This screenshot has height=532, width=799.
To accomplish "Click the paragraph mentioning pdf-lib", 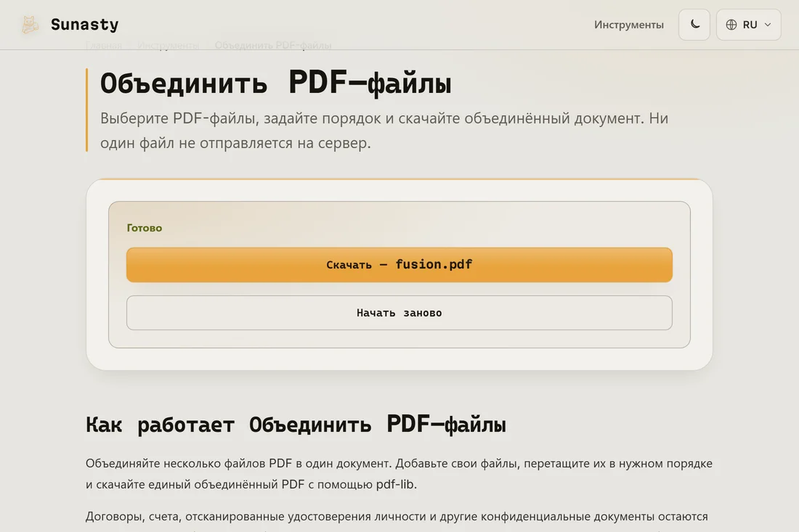I will [399, 473].
